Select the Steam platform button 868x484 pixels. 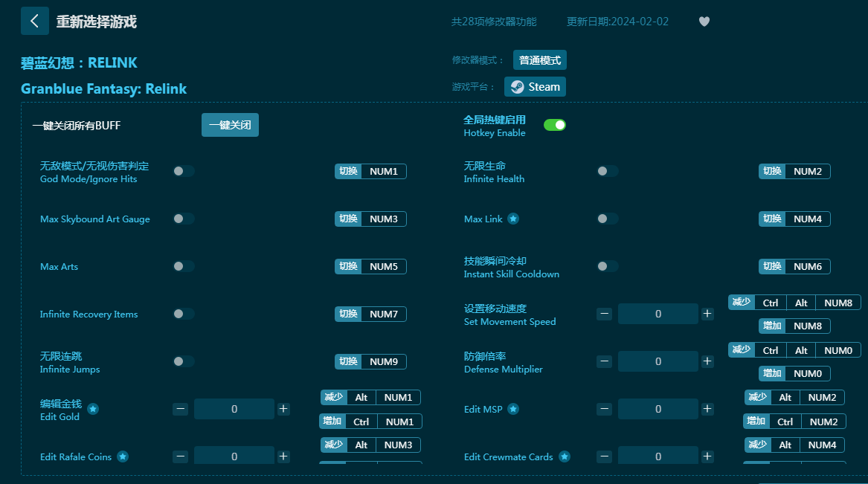[535, 87]
